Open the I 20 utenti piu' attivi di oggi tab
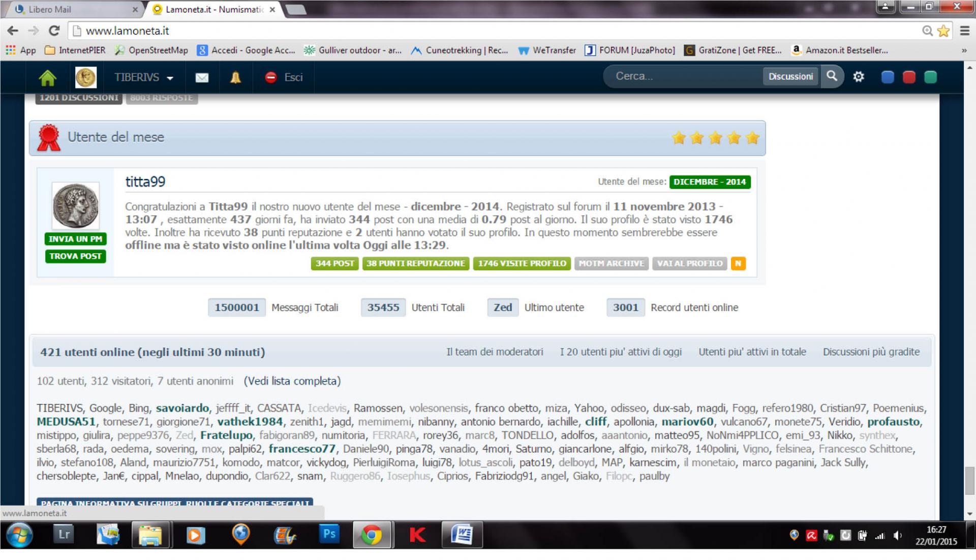This screenshot has height=560, width=976. 621,352
